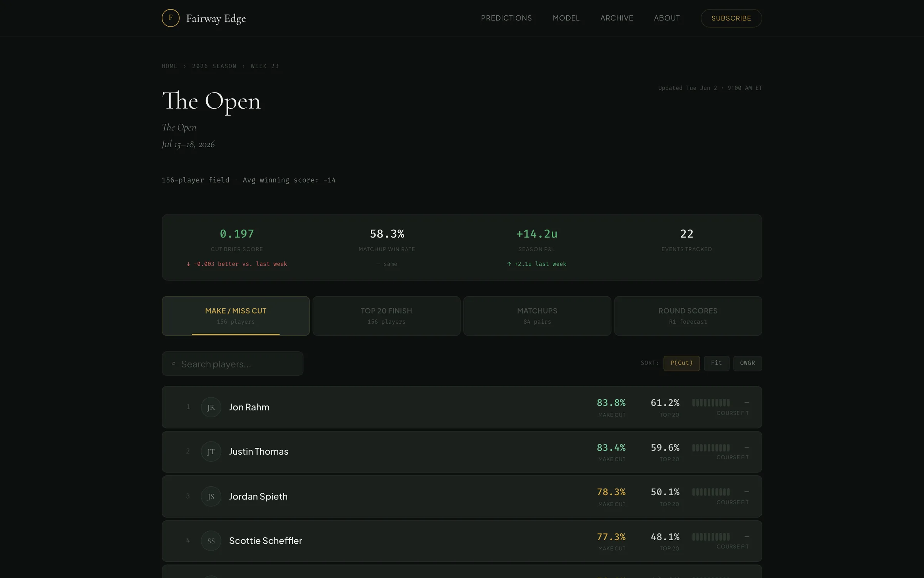Click the 0.197 Cut Brier Score stat

click(x=237, y=234)
